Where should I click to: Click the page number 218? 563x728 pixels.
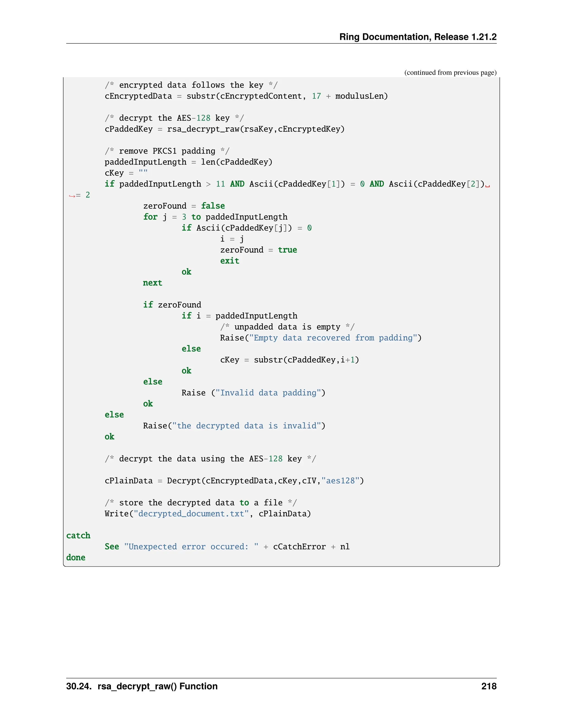click(489, 686)
